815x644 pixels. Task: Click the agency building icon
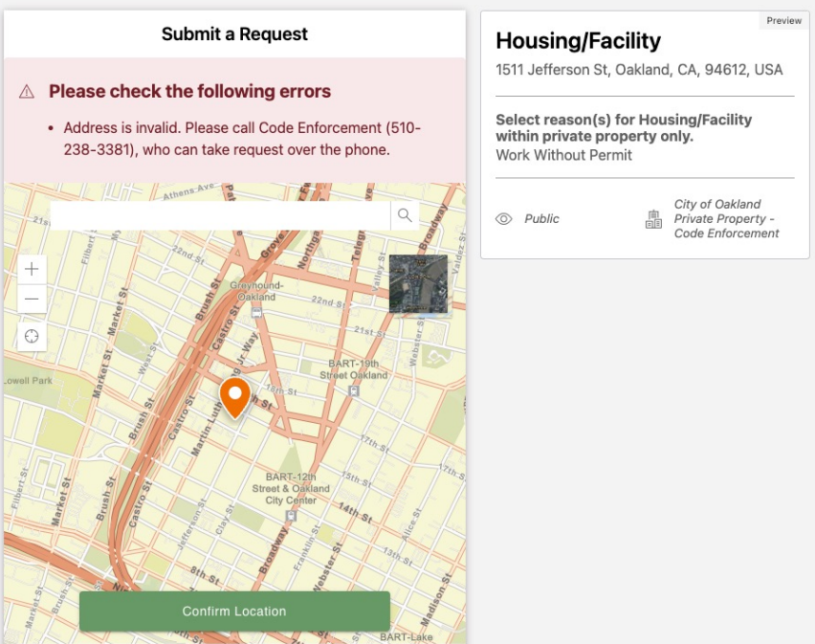tap(653, 219)
